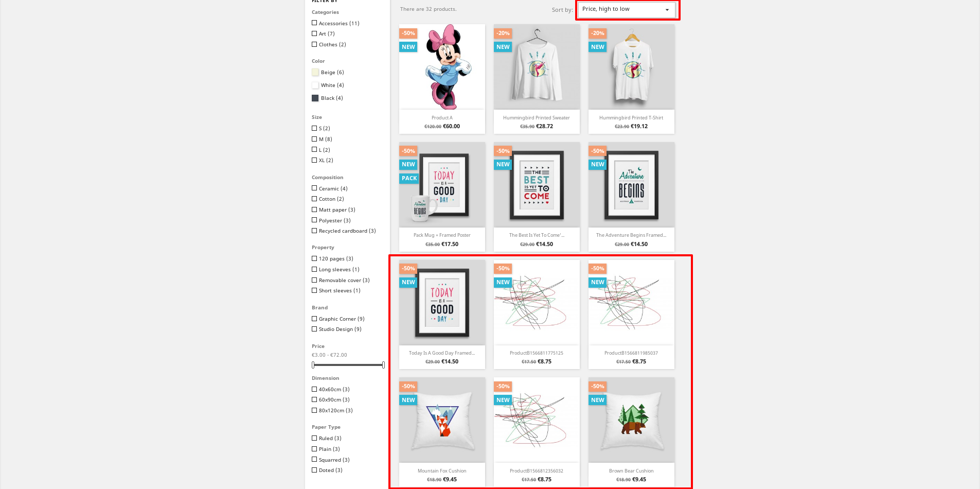The image size is (980, 489).
Task: Tick the Art category checkbox
Action: [x=314, y=33]
